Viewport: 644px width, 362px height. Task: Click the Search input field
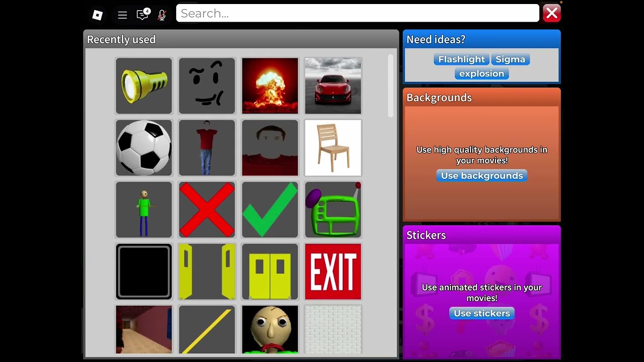358,14
